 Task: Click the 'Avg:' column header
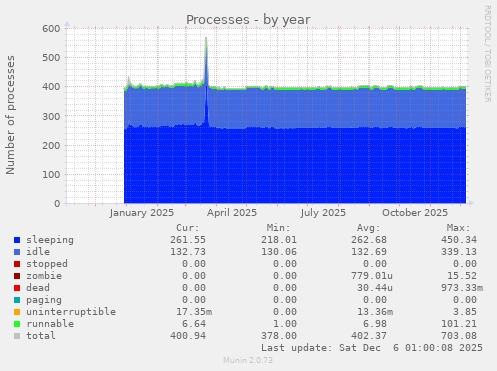pos(369,228)
